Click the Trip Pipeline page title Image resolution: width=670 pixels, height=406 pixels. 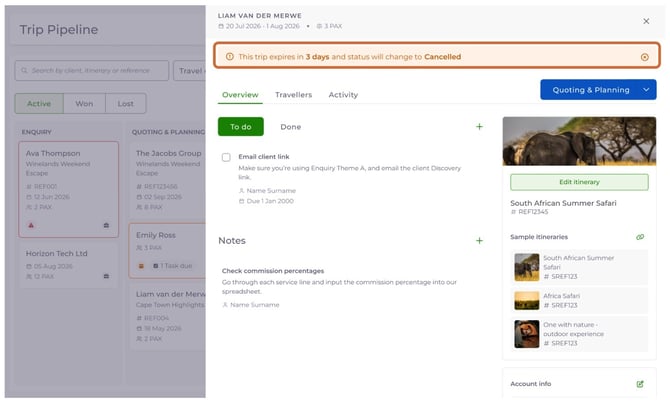point(59,29)
